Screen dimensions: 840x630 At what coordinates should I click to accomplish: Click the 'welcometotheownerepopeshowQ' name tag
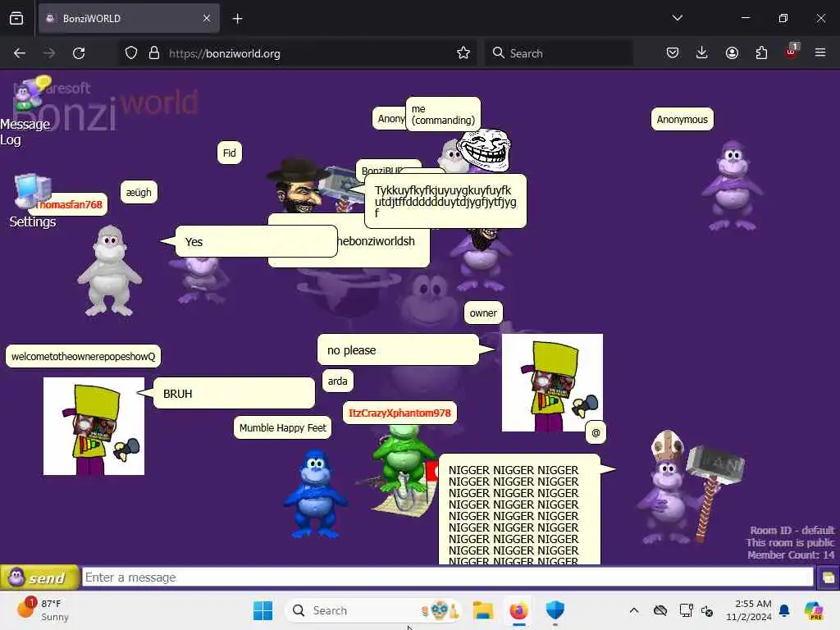(x=83, y=356)
